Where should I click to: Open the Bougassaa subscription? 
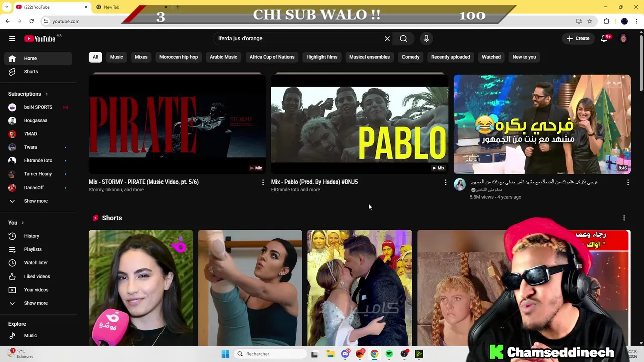click(38, 121)
